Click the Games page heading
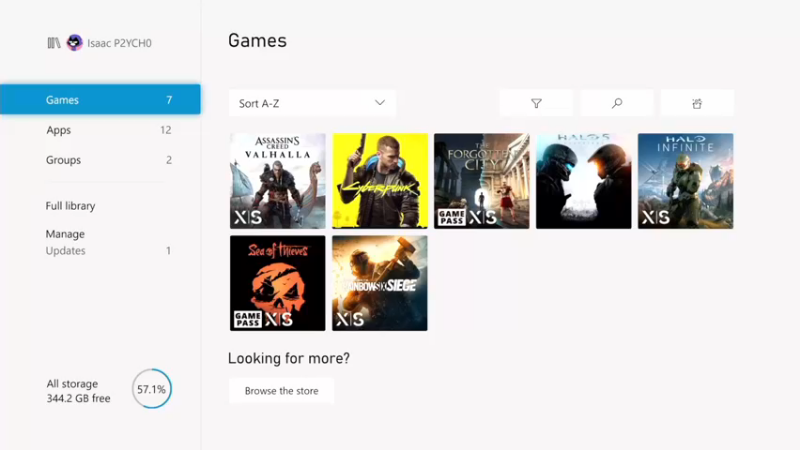This screenshot has height=450, width=800. point(257,40)
